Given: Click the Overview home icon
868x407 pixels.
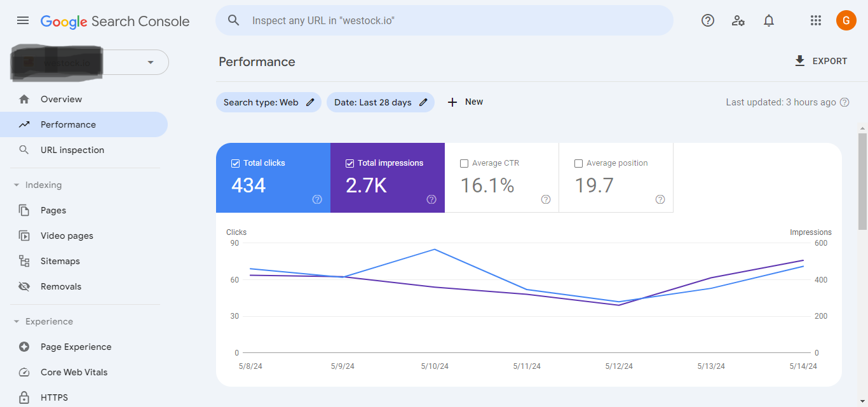Looking at the screenshot, I should (24, 99).
